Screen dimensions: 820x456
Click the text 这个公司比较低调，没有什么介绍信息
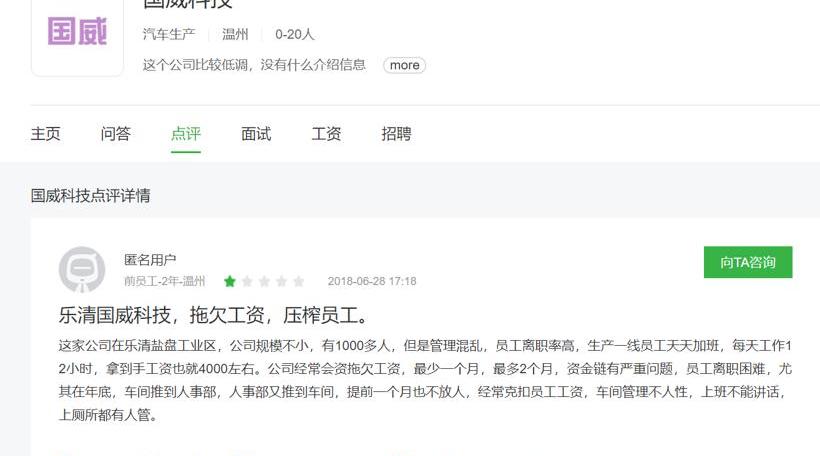254,65
